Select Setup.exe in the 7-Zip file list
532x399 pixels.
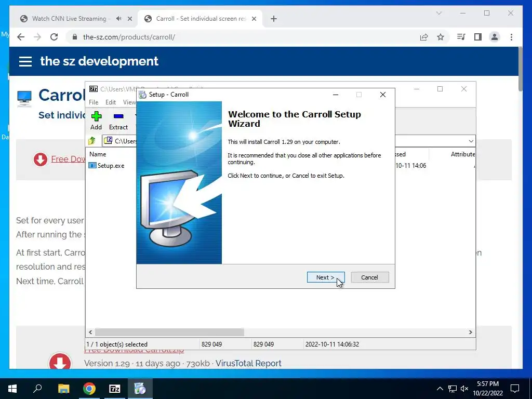[107, 166]
